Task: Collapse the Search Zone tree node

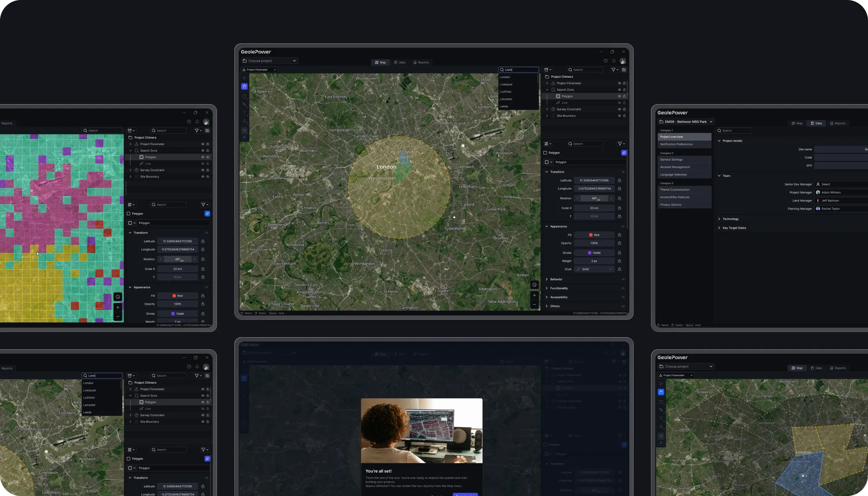Action: pyautogui.click(x=547, y=89)
